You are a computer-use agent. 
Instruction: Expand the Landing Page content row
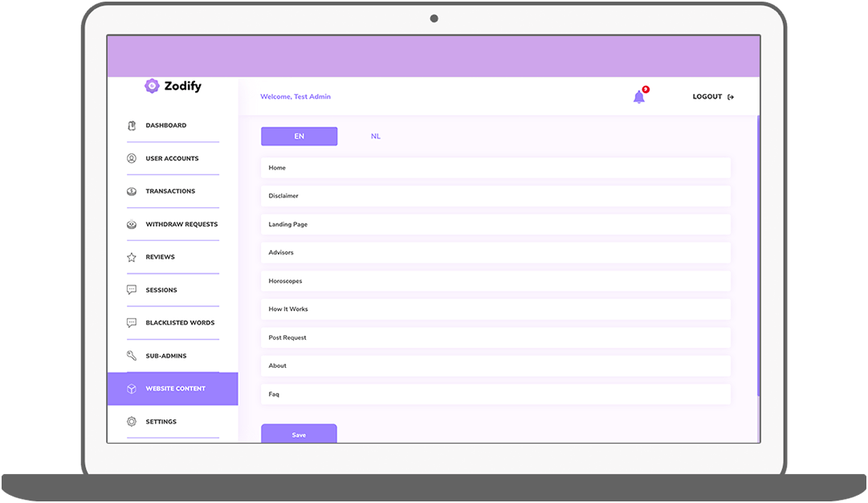(x=495, y=224)
